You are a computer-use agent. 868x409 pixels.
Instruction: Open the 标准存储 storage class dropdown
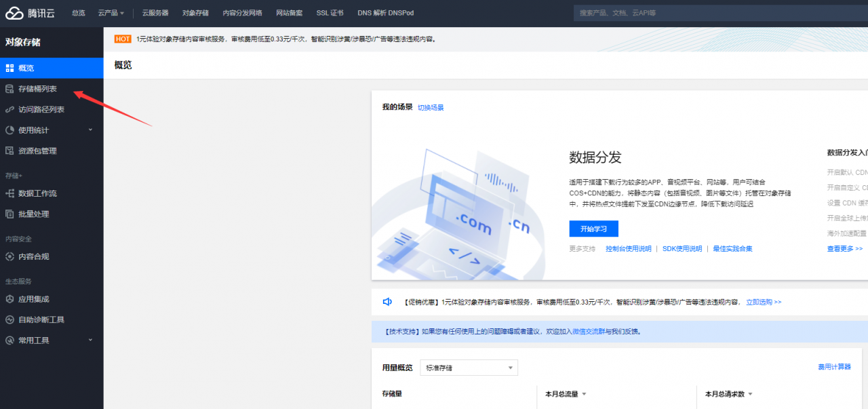click(x=468, y=367)
